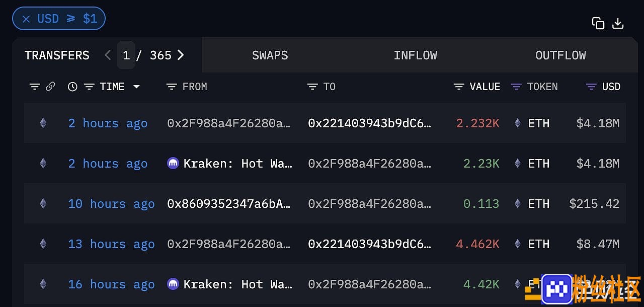Open the TOKEN column filter
This screenshot has width=644, height=307.
click(x=516, y=87)
